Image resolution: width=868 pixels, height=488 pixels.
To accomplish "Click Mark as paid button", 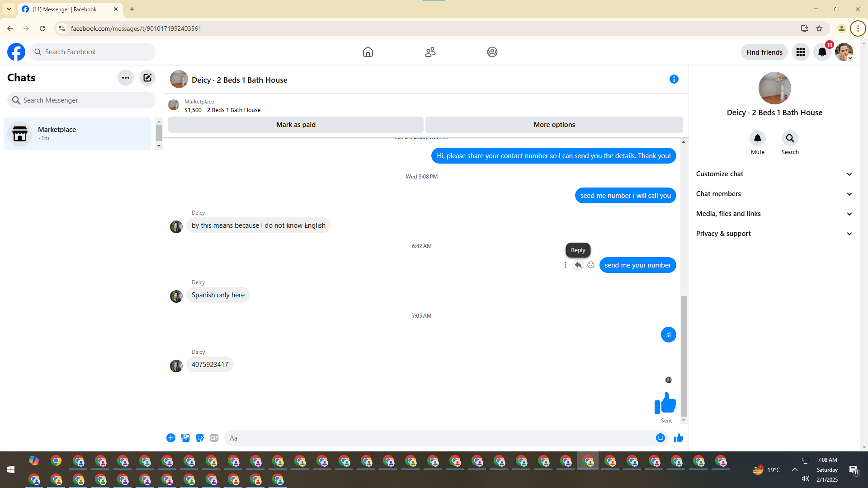I will coord(296,125).
